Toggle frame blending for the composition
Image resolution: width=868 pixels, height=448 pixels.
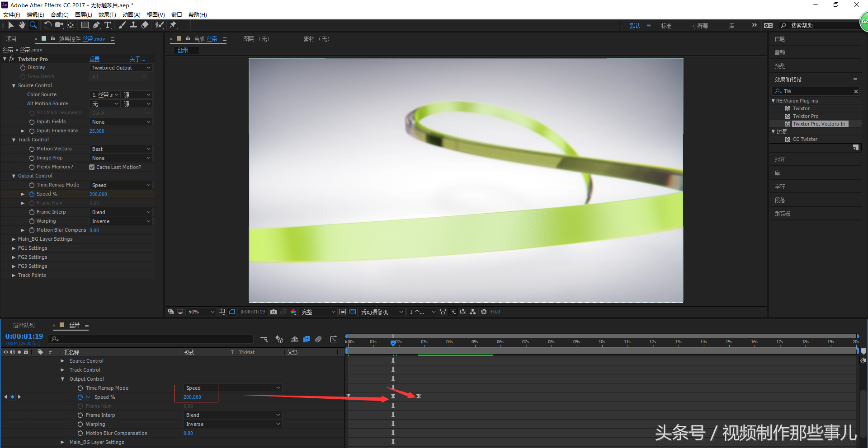click(307, 339)
